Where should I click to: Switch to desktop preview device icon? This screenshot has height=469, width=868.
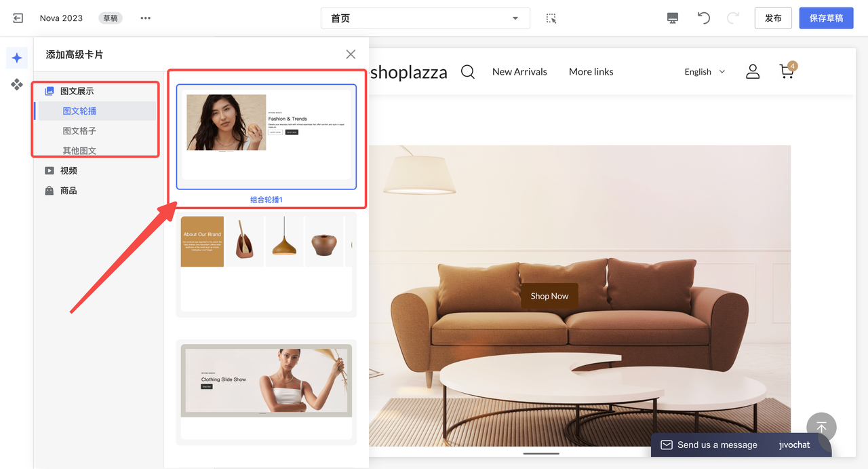pos(672,18)
